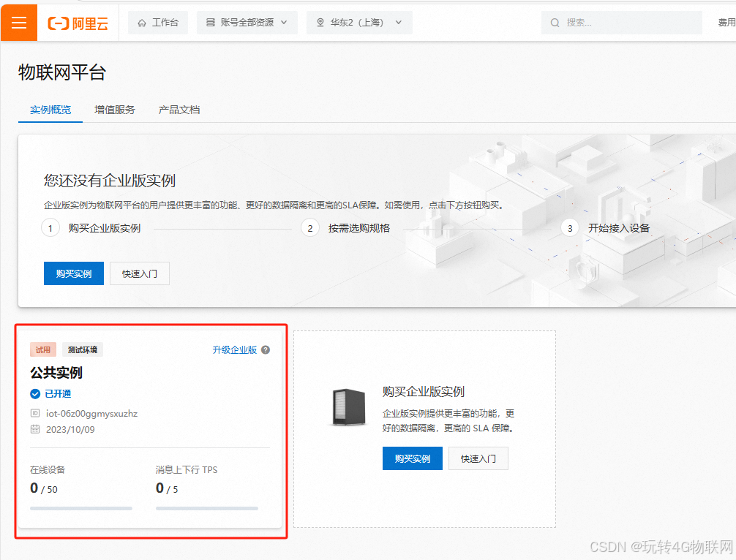
Task: Open the orange hamburger menu
Action: click(19, 23)
